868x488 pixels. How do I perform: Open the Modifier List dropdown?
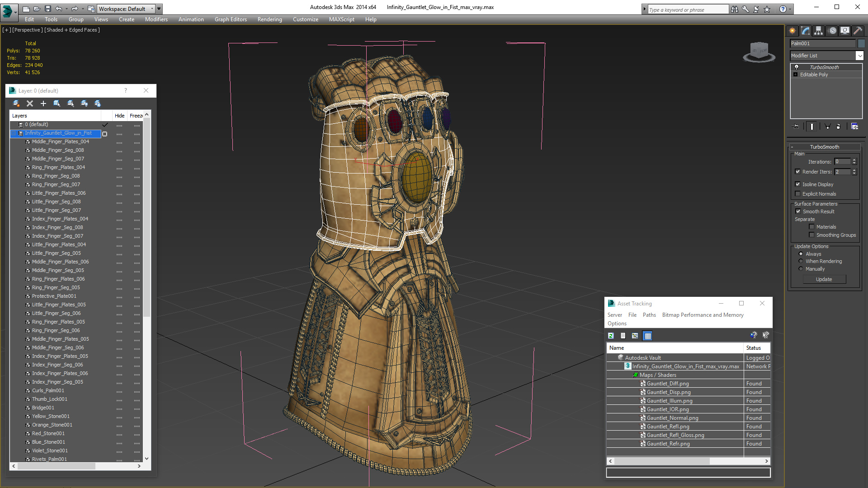(859, 56)
